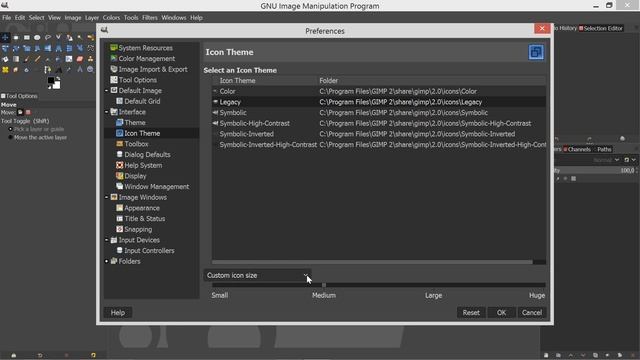Close the Preferences dialog
Screen dimensions: 640x360
click(542, 29)
